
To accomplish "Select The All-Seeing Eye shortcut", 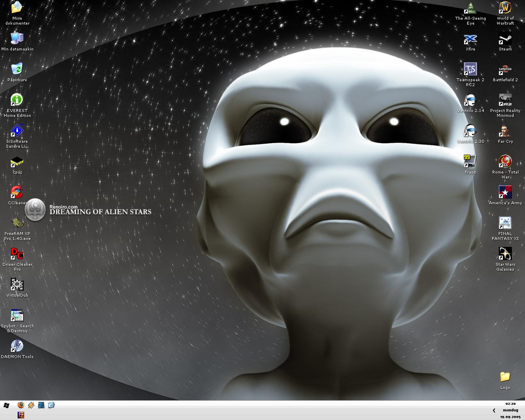I will coord(470,8).
